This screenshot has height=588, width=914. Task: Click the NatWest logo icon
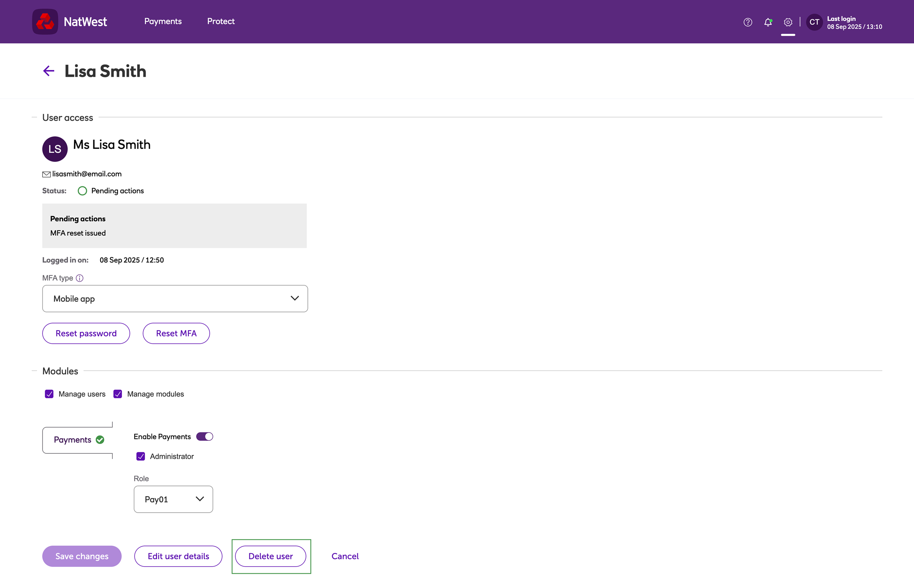(x=45, y=22)
